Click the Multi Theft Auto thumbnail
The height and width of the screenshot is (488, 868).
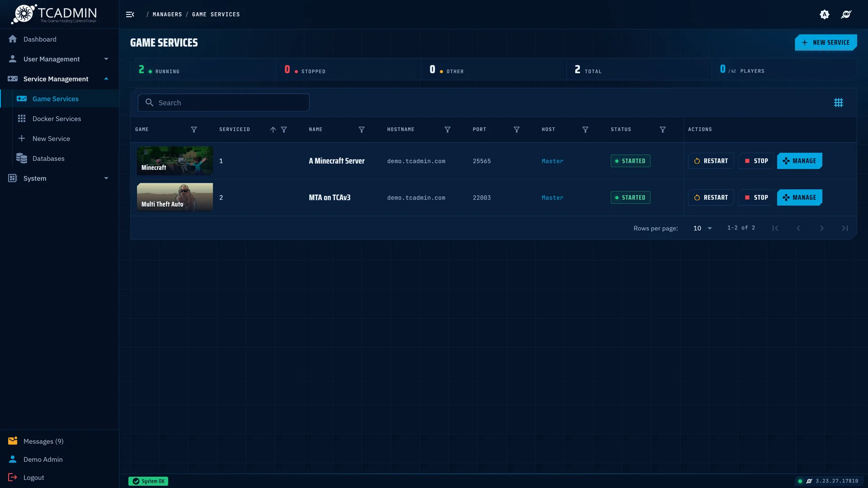pos(175,197)
